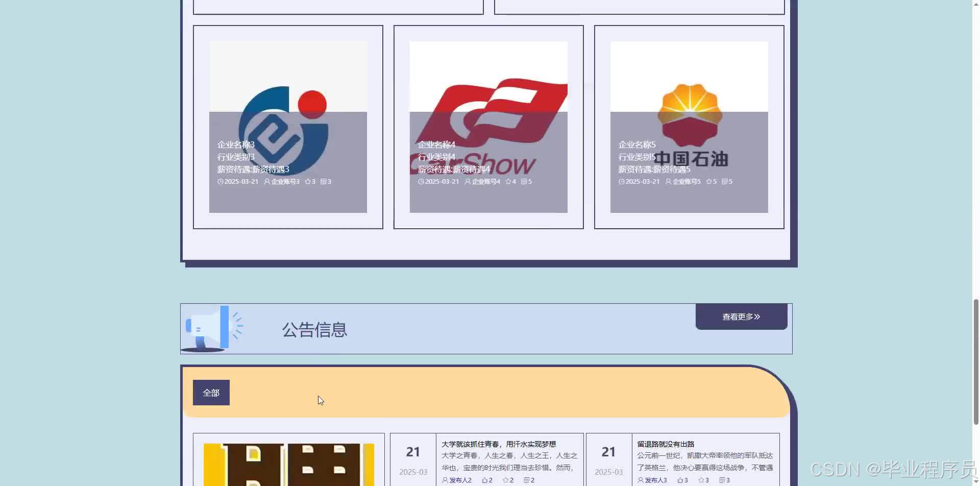Click the thumbs-up icon on 大学就该抓住青春 announcement
Screen dimensions: 980x486
pos(484,480)
